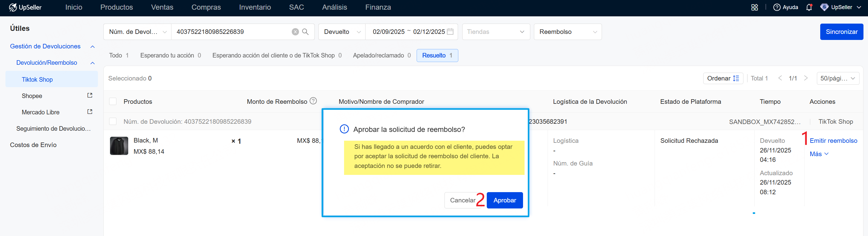Image resolution: width=868 pixels, height=236 pixels.
Task: Open the Reembolso type dropdown
Action: [568, 32]
